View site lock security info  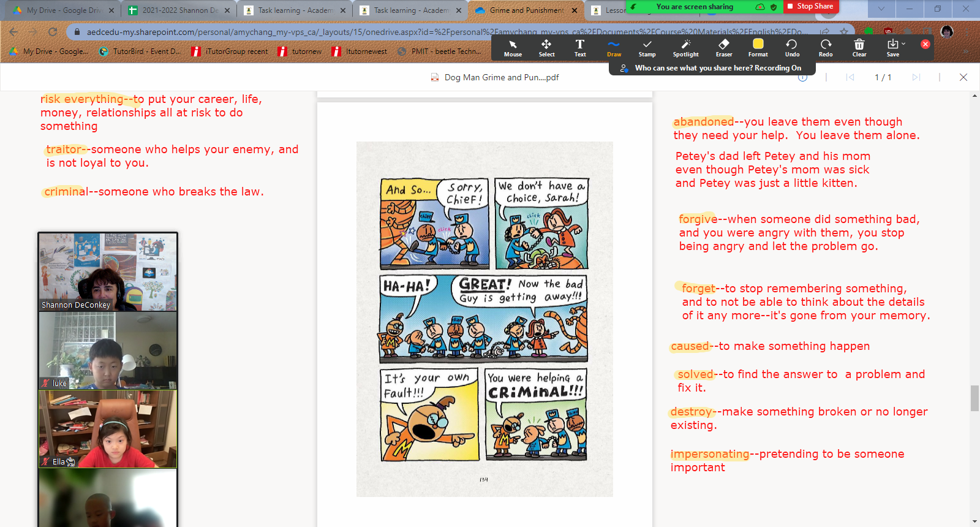tap(77, 32)
